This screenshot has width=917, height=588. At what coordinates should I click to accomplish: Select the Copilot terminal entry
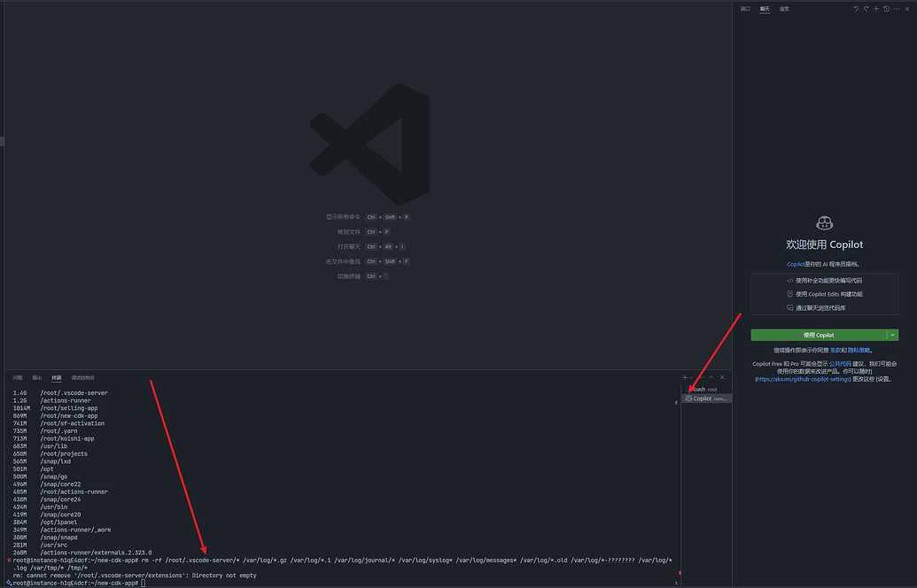[706, 398]
